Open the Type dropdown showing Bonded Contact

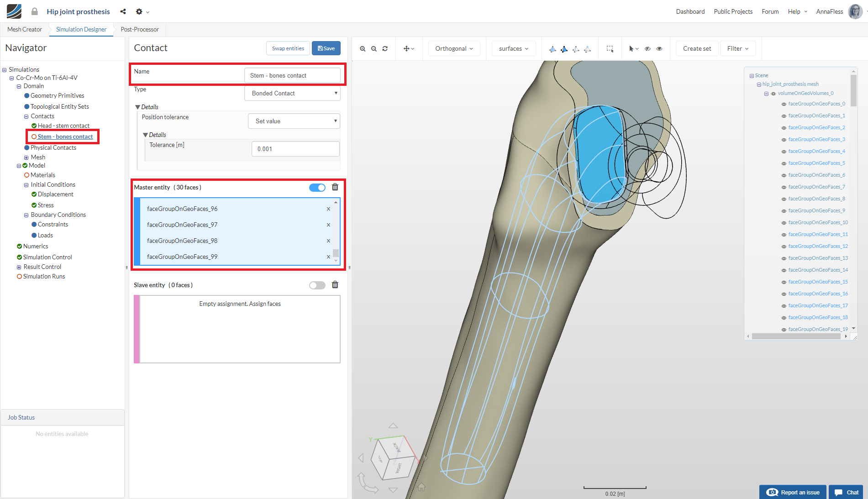click(x=293, y=93)
